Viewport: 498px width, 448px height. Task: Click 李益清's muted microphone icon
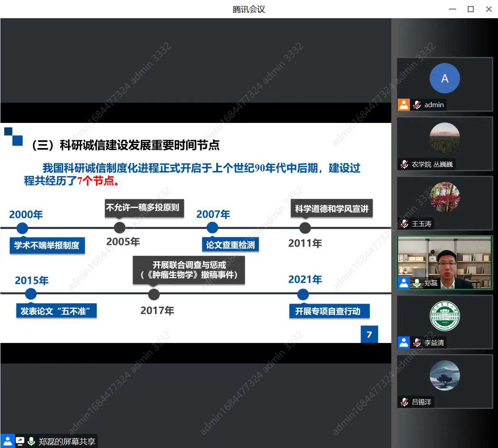[x=417, y=342]
